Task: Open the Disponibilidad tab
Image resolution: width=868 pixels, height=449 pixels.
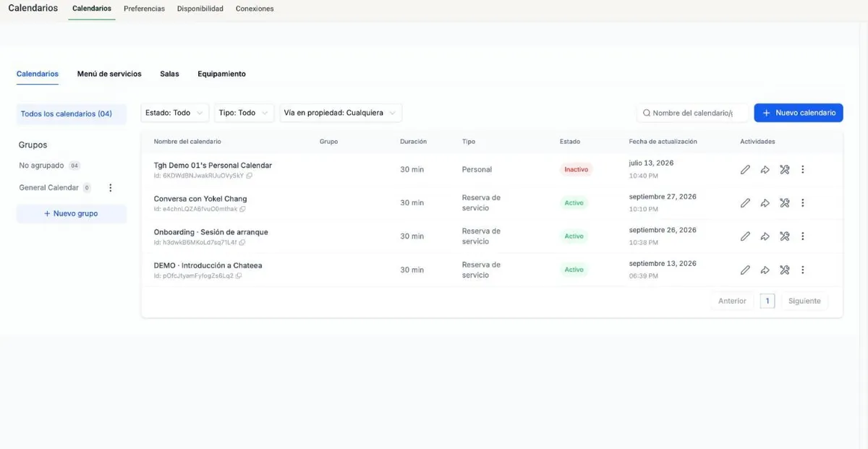Action: (x=200, y=9)
